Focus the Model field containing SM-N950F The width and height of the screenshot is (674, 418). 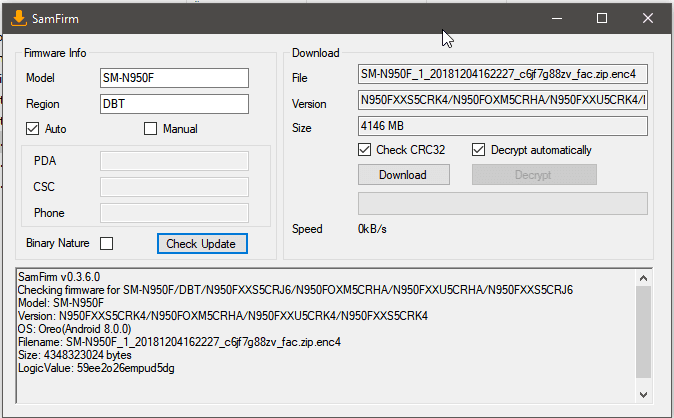174,78
